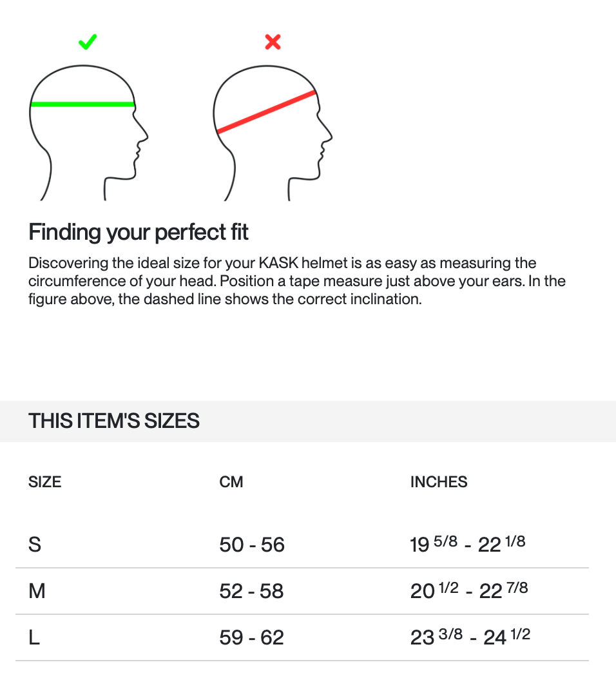Click the 59 - 62 cm value
The height and width of the screenshot is (678, 616).
coord(251,637)
